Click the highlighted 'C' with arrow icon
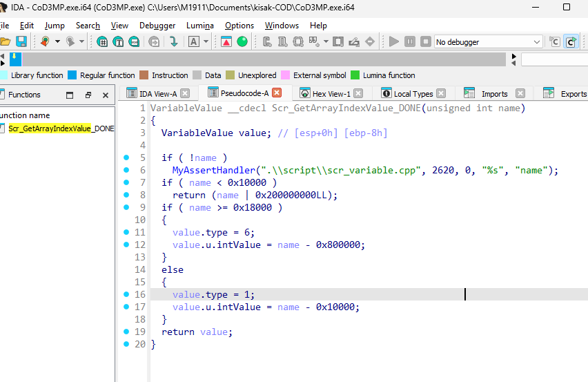Viewport: 588px width, 382px height. pyautogui.click(x=571, y=41)
